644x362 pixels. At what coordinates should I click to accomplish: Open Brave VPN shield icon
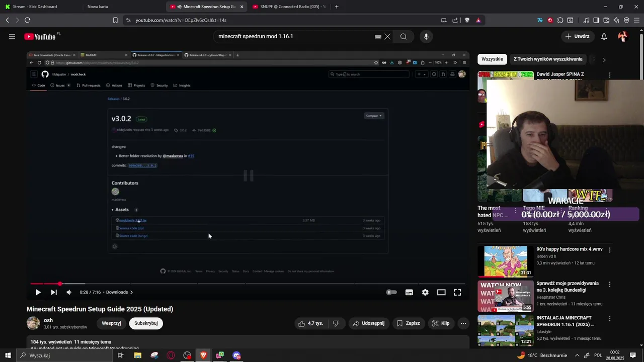click(626, 20)
